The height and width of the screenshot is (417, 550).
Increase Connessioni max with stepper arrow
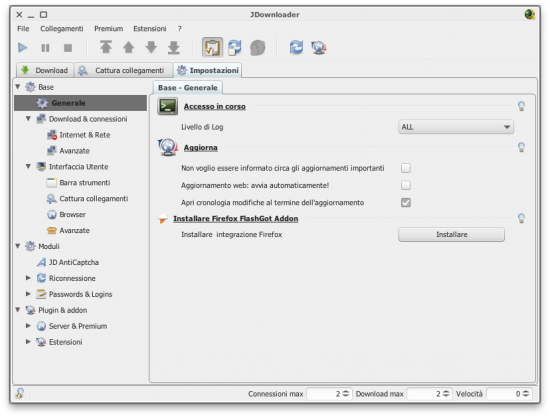346,391
